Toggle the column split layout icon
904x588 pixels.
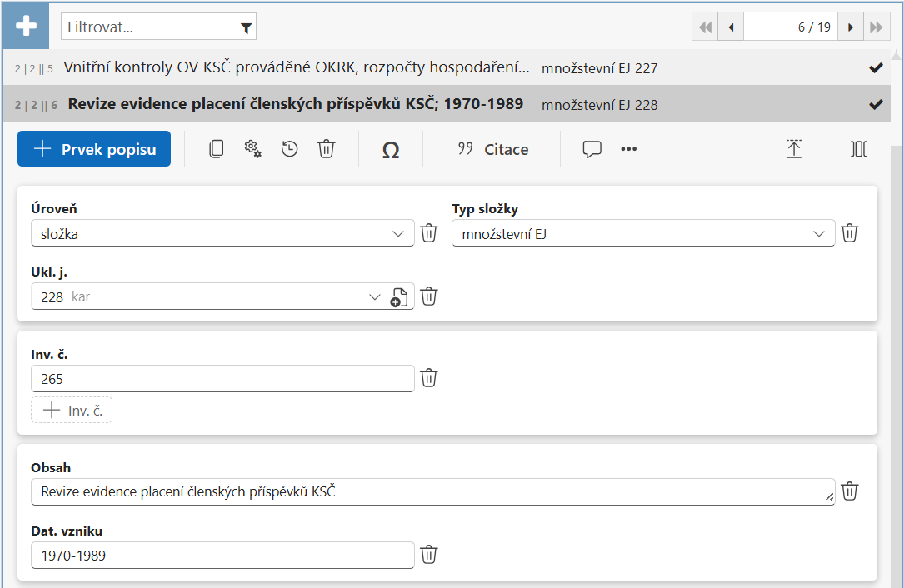(x=858, y=149)
